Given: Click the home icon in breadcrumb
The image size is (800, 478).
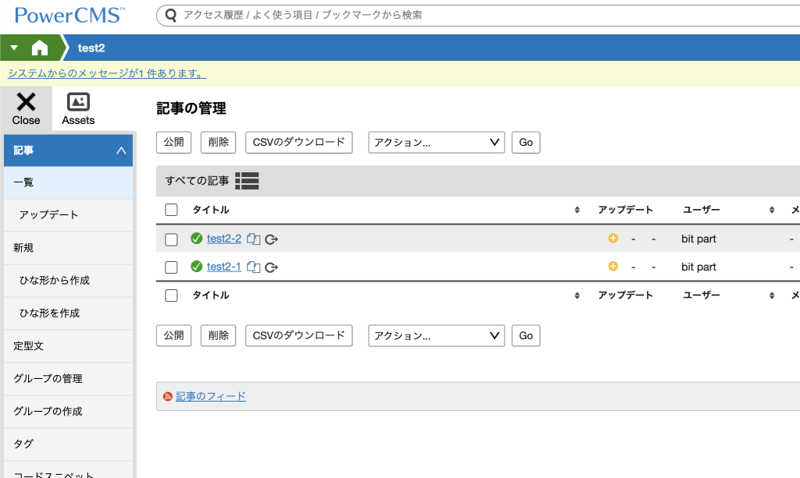Looking at the screenshot, I should pos(39,48).
